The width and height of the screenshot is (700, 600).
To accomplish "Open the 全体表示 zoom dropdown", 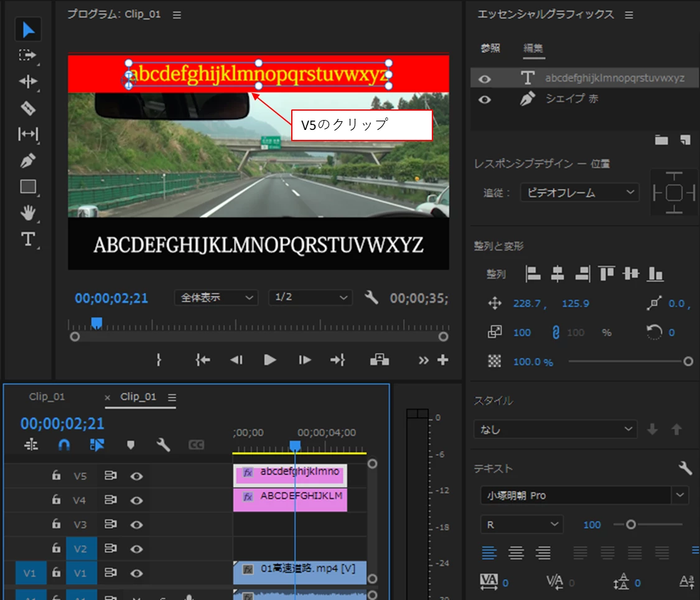I will point(216,297).
